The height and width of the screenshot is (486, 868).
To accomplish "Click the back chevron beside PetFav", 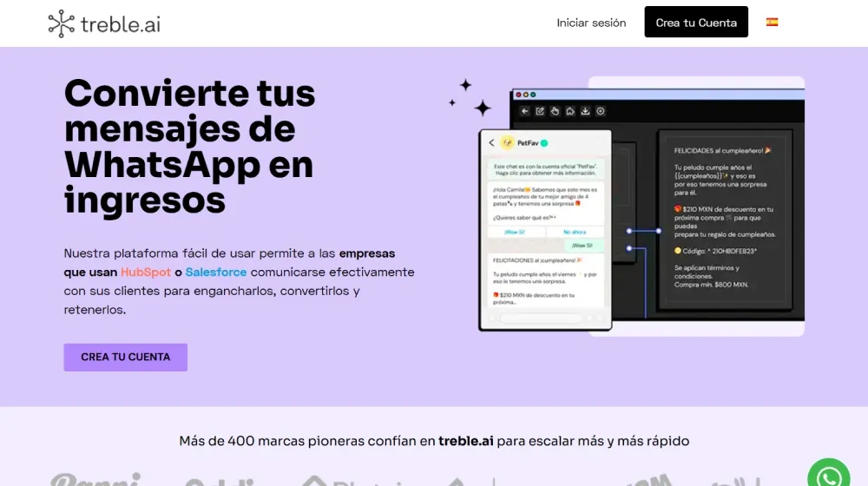I will coord(491,142).
